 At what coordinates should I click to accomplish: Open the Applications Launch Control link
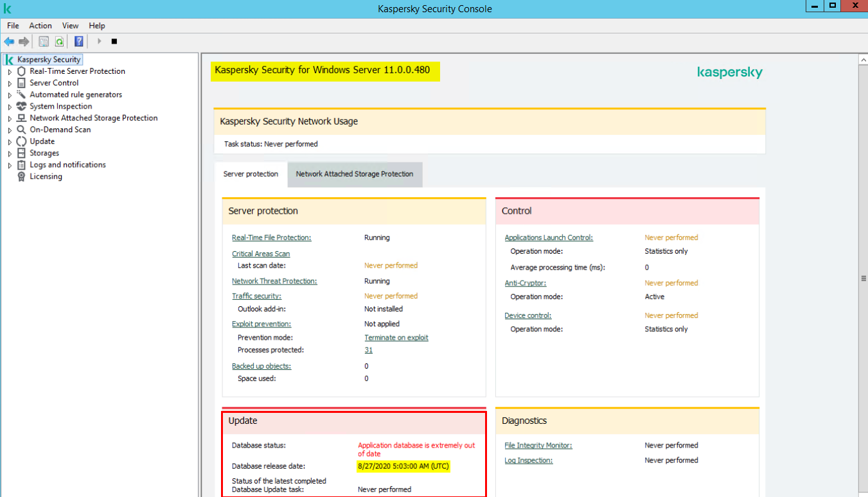pos(549,238)
